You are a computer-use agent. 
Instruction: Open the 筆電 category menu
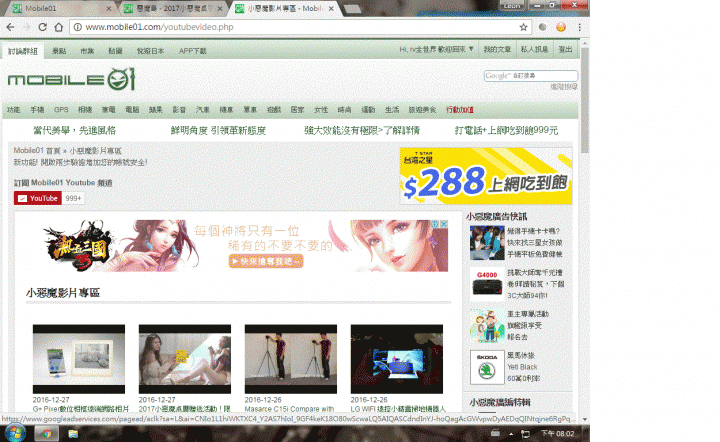click(108, 110)
